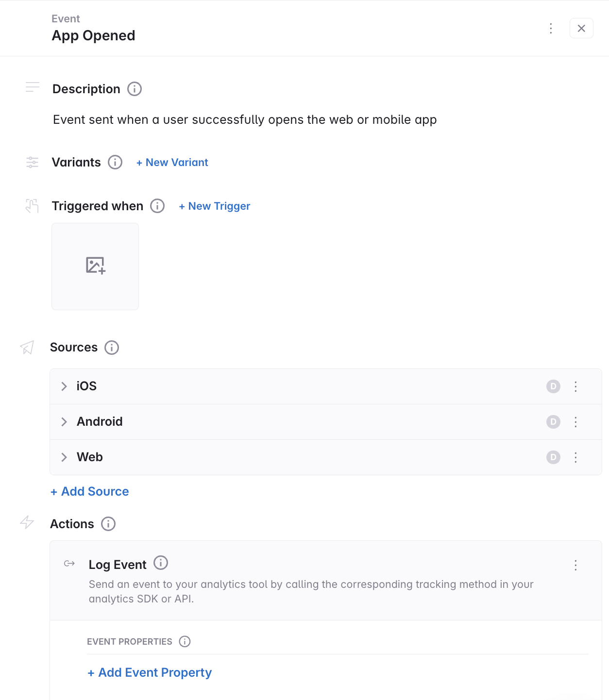Open the Web source options menu
The image size is (609, 700).
point(575,457)
